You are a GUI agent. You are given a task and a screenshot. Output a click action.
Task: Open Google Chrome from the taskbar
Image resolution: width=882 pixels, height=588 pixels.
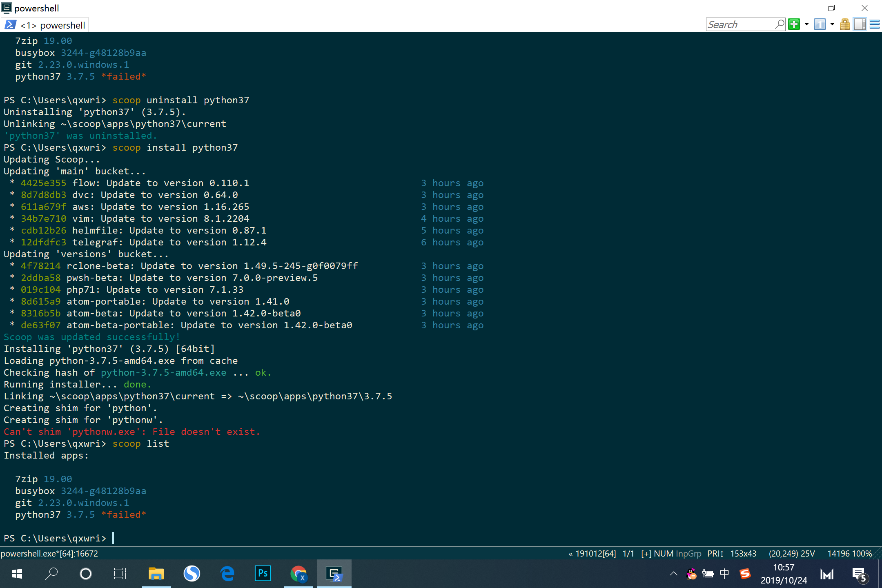[x=298, y=573]
